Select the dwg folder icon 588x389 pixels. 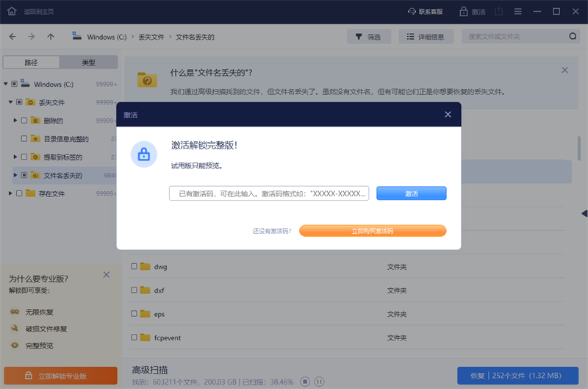click(x=145, y=266)
